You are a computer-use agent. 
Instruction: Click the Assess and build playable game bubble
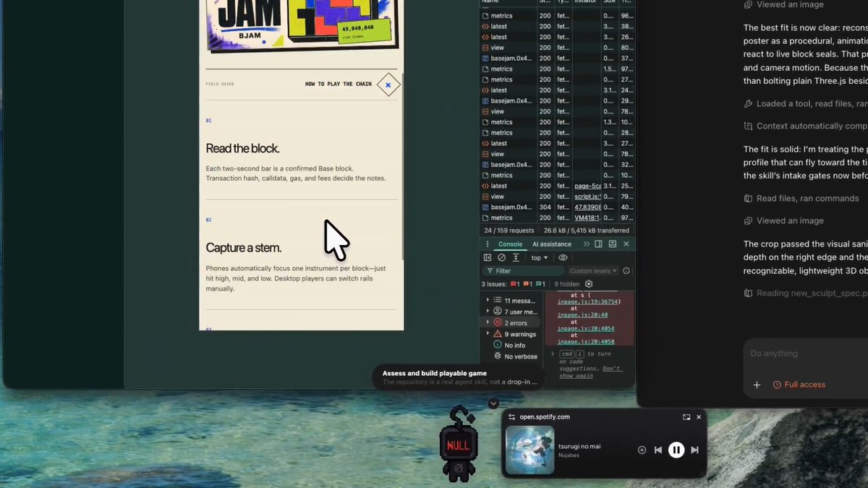(x=457, y=377)
